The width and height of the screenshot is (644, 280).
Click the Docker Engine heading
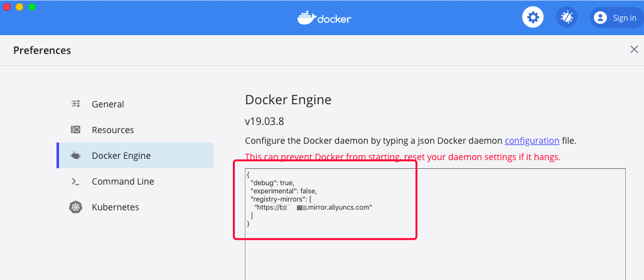pos(288,100)
